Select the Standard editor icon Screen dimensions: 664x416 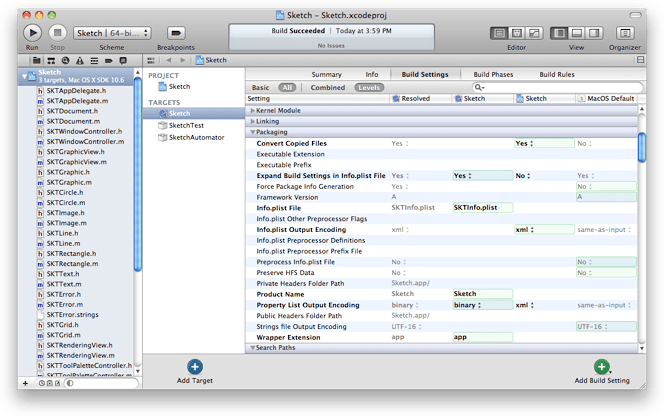499,33
